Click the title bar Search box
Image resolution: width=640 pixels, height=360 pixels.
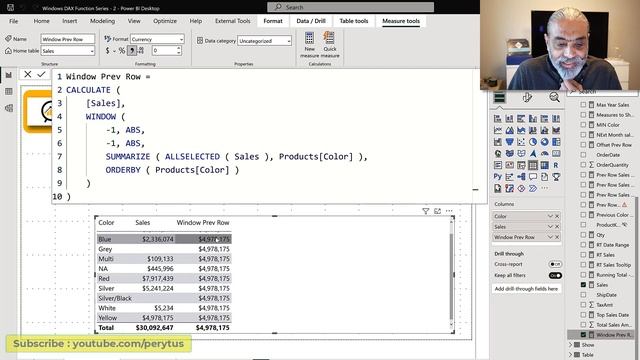click(351, 7)
